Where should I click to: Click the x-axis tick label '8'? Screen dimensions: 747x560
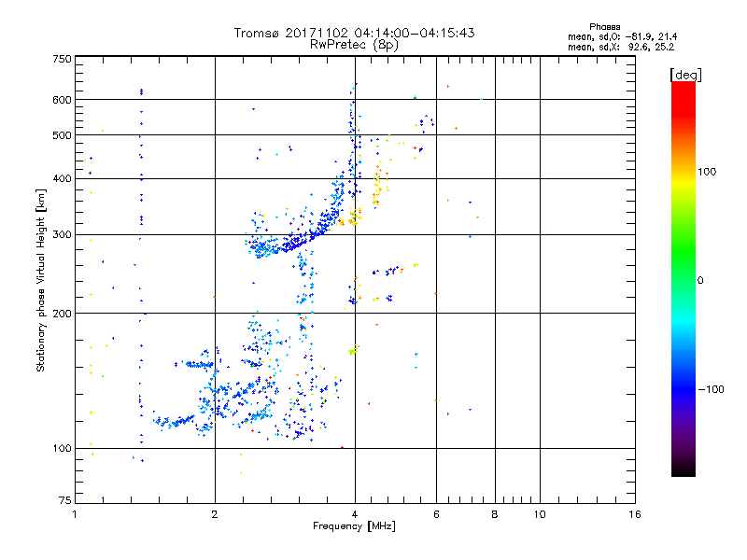495,514
